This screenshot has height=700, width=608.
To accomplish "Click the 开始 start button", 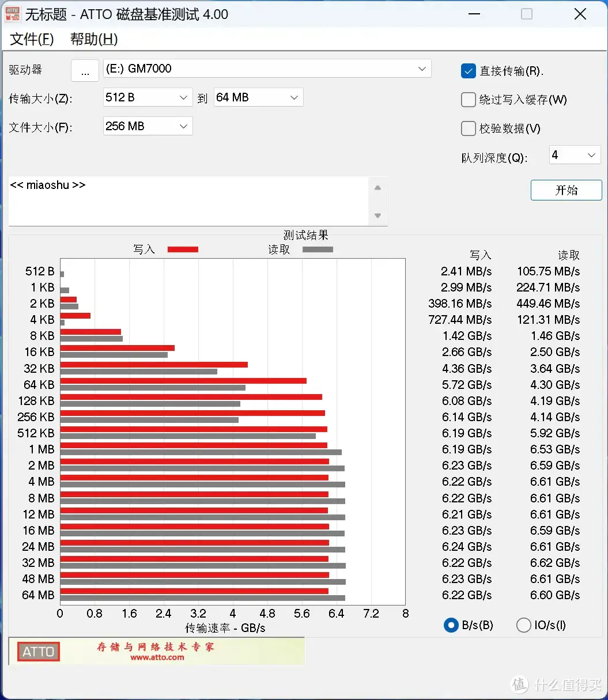I will 566,190.
